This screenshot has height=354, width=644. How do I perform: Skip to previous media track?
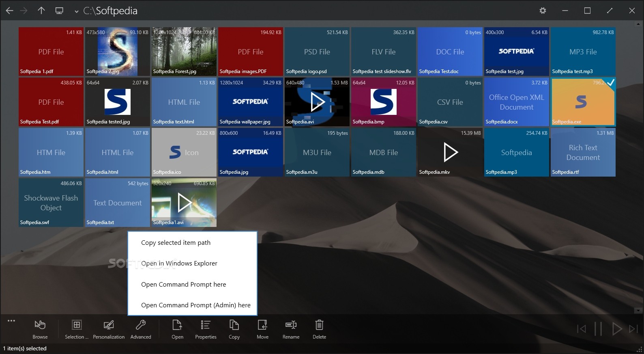pyautogui.click(x=582, y=329)
